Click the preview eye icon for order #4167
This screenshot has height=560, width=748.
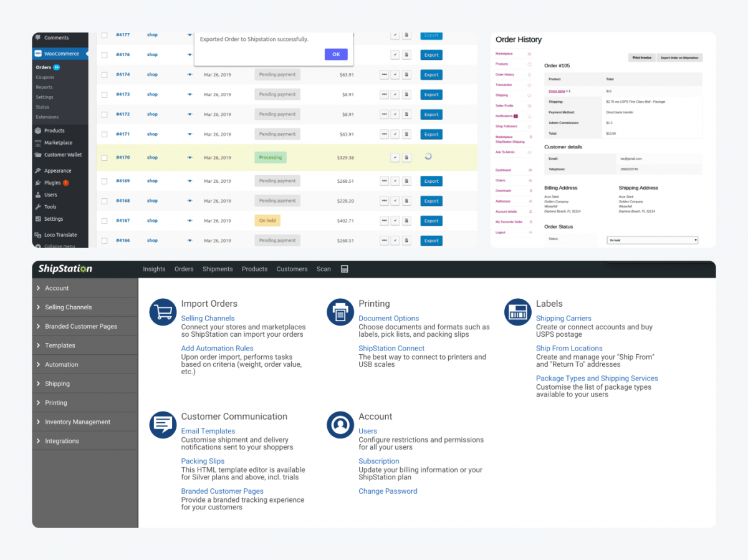pyautogui.click(x=190, y=221)
